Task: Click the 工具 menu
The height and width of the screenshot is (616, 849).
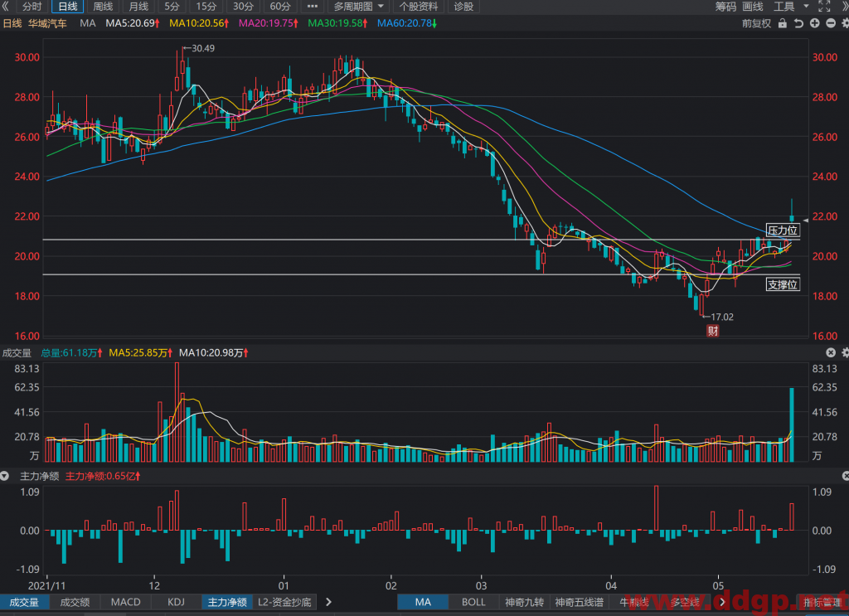Action: (x=784, y=7)
